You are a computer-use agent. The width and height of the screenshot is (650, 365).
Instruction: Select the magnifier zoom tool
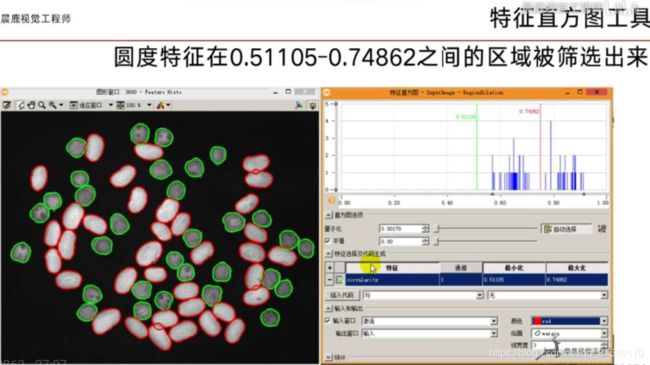42,105
